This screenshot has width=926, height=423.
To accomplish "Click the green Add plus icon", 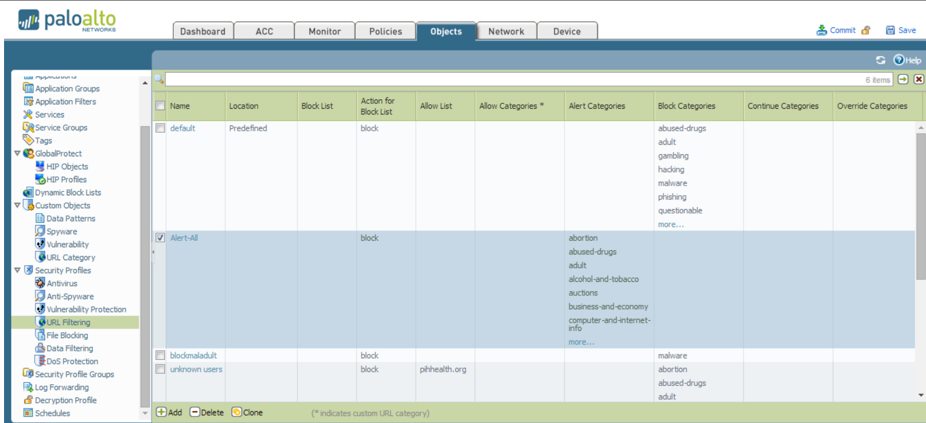I will (x=161, y=412).
